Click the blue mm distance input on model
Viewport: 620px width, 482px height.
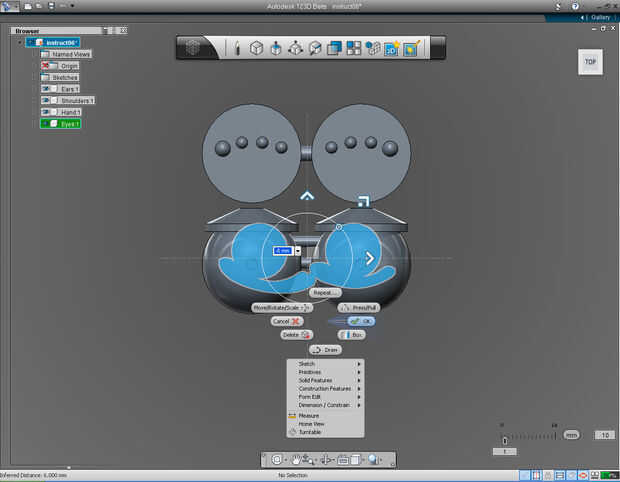pyautogui.click(x=283, y=251)
